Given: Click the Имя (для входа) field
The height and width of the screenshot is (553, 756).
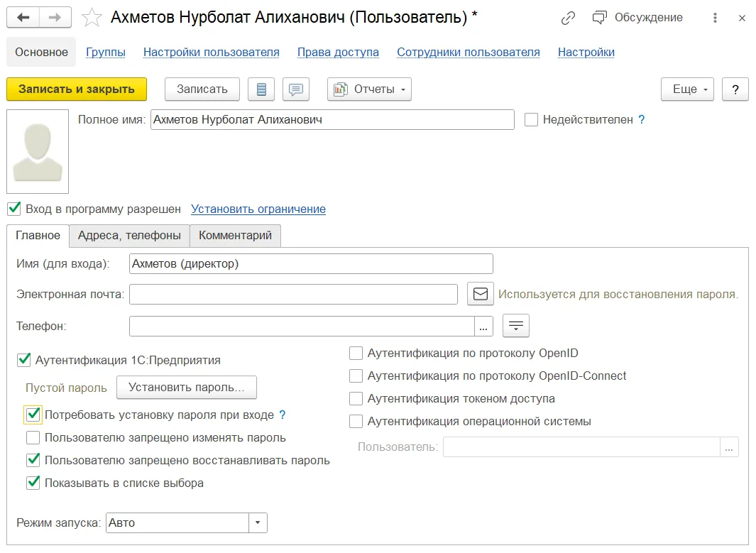Looking at the screenshot, I should [x=311, y=264].
